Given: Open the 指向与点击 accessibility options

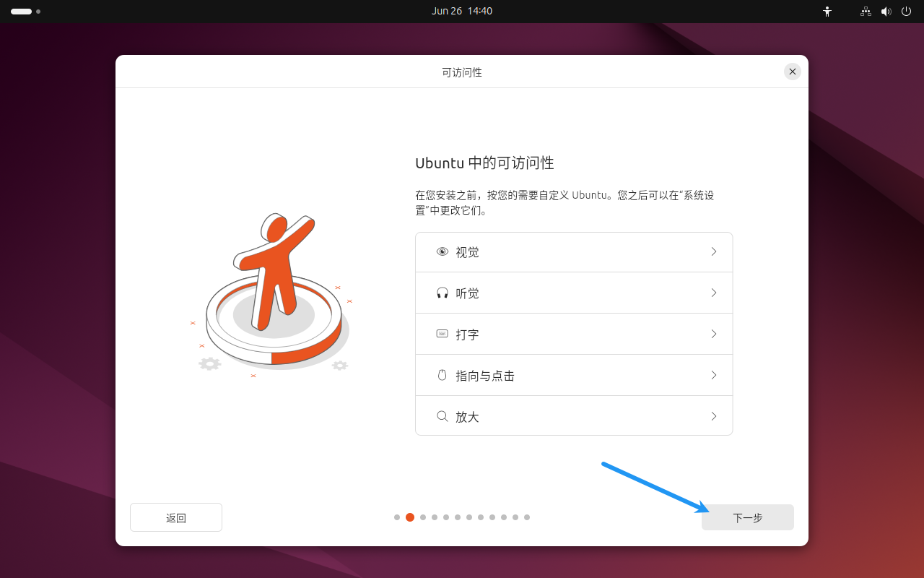Looking at the screenshot, I should [x=574, y=376].
